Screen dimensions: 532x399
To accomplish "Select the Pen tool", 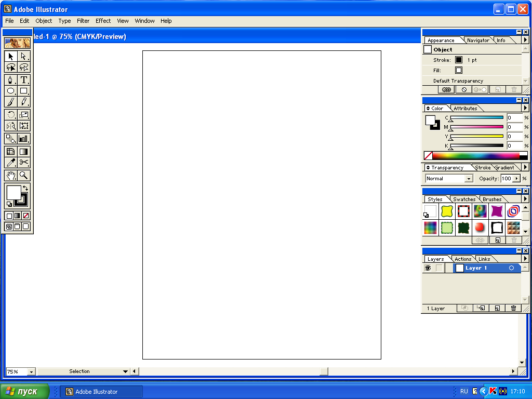I will 10,80.
